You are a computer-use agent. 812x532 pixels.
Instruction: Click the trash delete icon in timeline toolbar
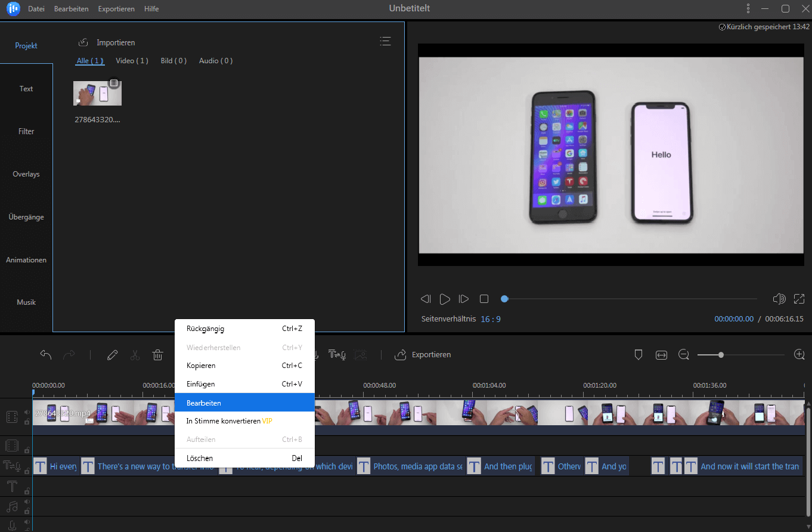[157, 355]
